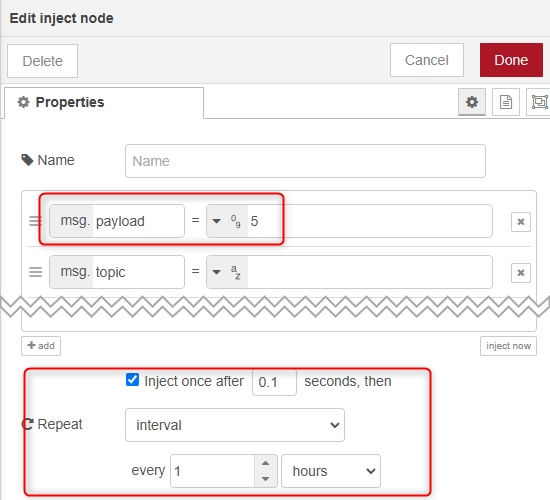
Task: Click the string type icon for topic
Action: pyautogui.click(x=236, y=272)
